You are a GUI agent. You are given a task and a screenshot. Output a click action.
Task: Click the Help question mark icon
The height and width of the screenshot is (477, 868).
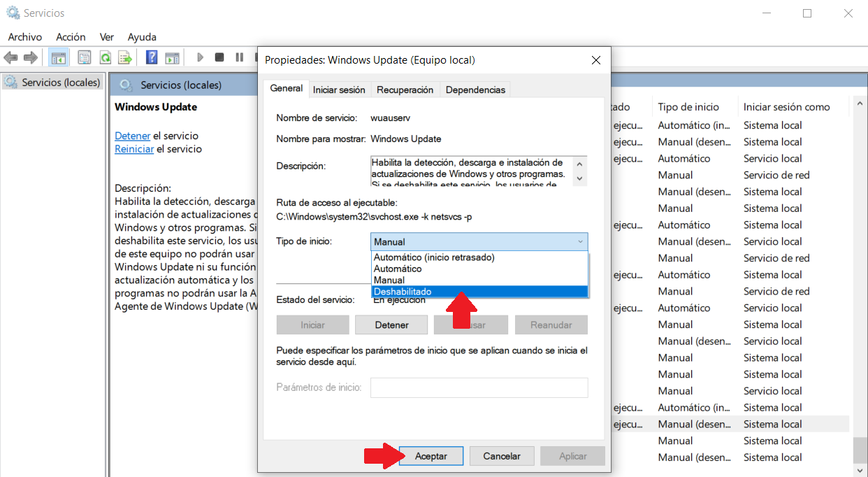coord(152,57)
